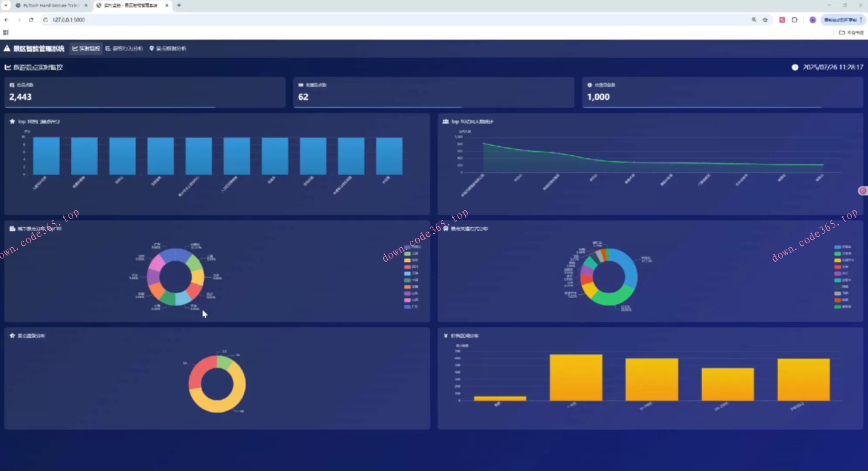Open the apps grid icon in the bookmarks bar

point(6,32)
